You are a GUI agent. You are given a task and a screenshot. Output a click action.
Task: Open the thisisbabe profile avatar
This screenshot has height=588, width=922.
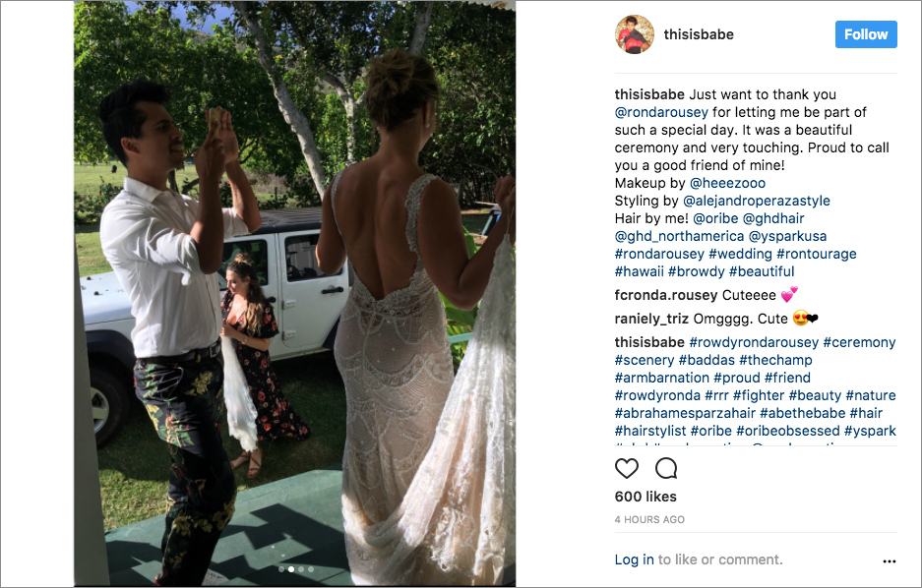635,34
